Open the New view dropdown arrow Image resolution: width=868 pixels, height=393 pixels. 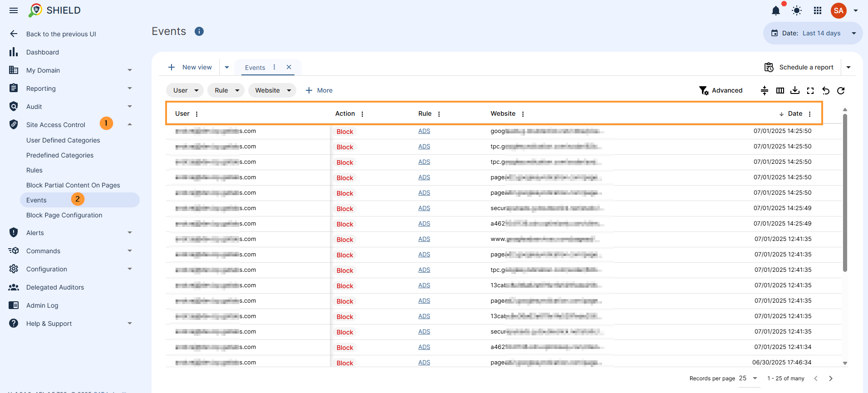click(227, 67)
